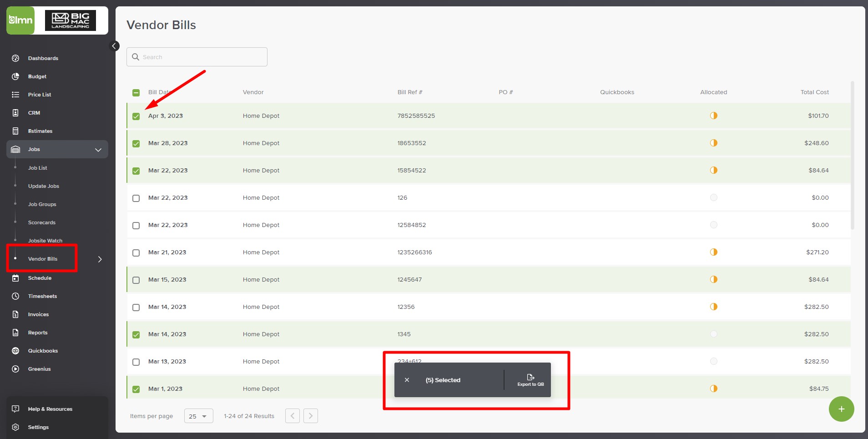Sort by Total Cost column header
This screenshot has height=439, width=868.
point(814,92)
